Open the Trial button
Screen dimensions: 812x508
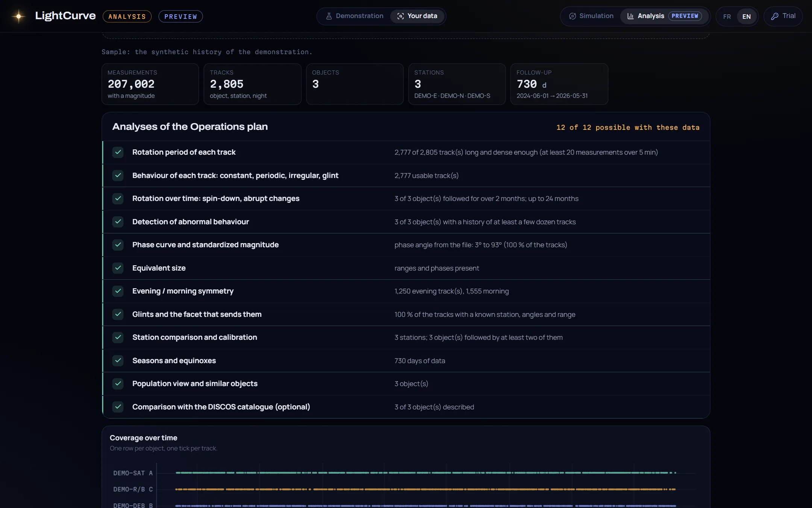783,16
